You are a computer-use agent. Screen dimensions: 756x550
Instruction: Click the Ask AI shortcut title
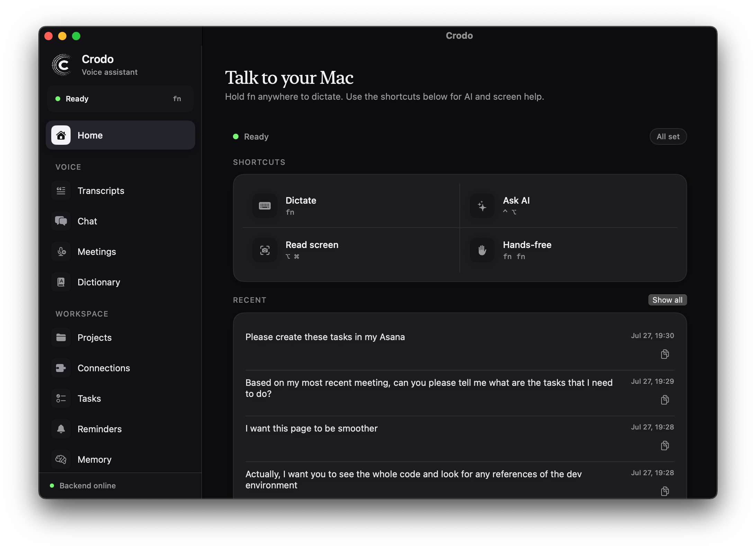tap(516, 201)
